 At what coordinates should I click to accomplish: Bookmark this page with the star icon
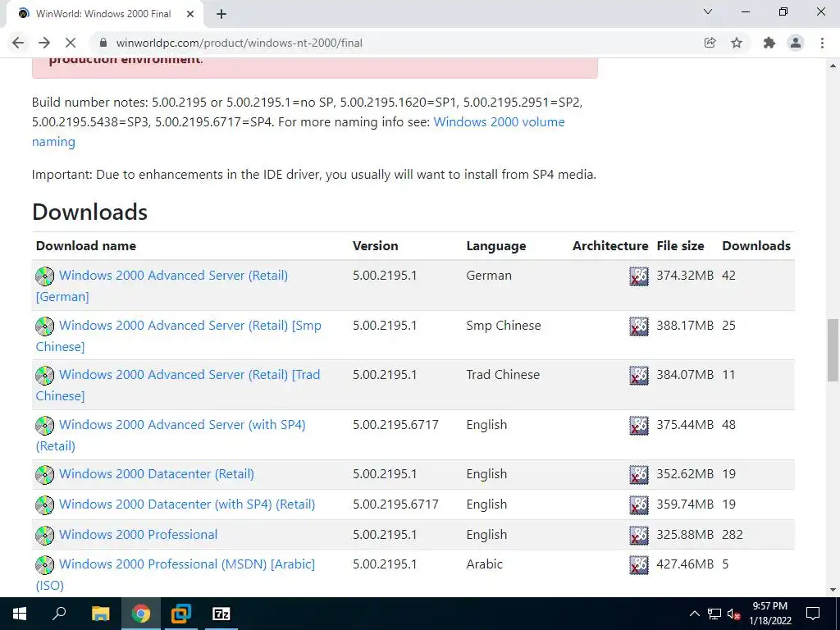pos(737,43)
